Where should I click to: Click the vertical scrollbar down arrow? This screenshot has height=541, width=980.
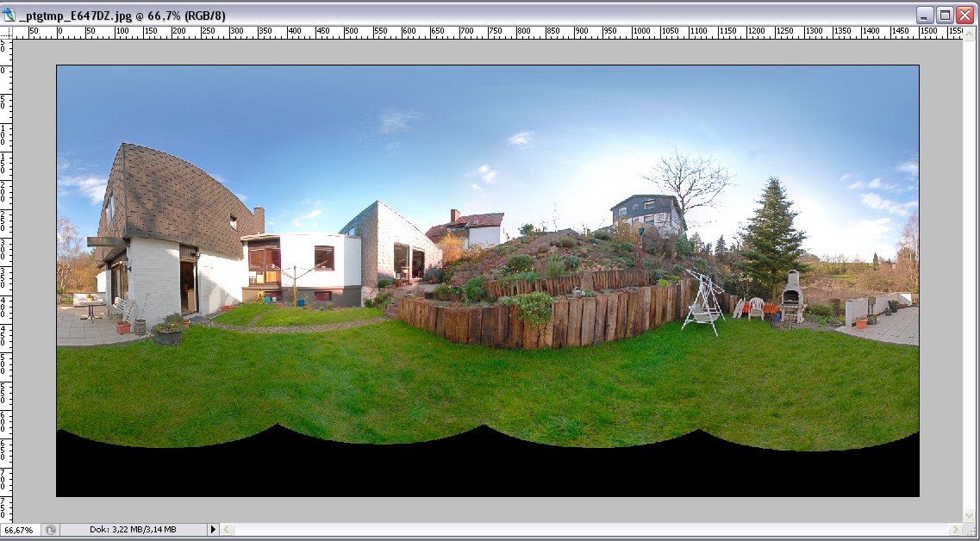(x=970, y=514)
